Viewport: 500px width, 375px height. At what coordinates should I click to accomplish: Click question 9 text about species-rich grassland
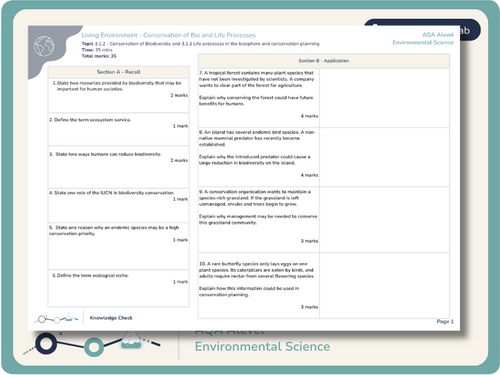(x=255, y=198)
